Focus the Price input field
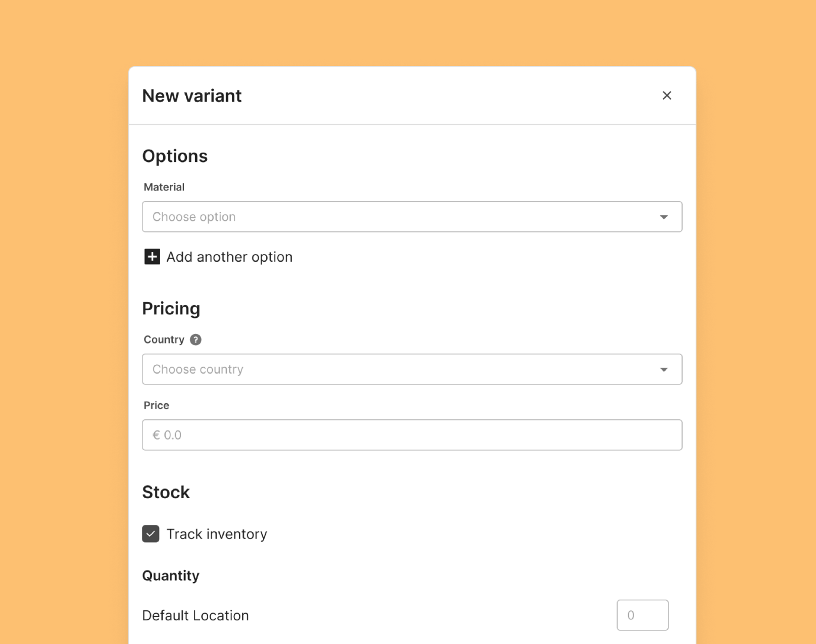 (x=412, y=435)
